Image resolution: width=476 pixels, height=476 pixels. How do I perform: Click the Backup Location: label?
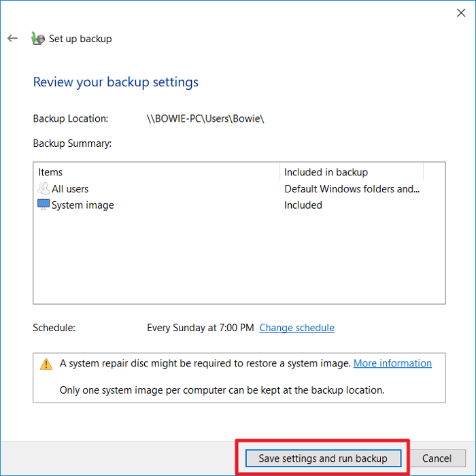tap(71, 118)
